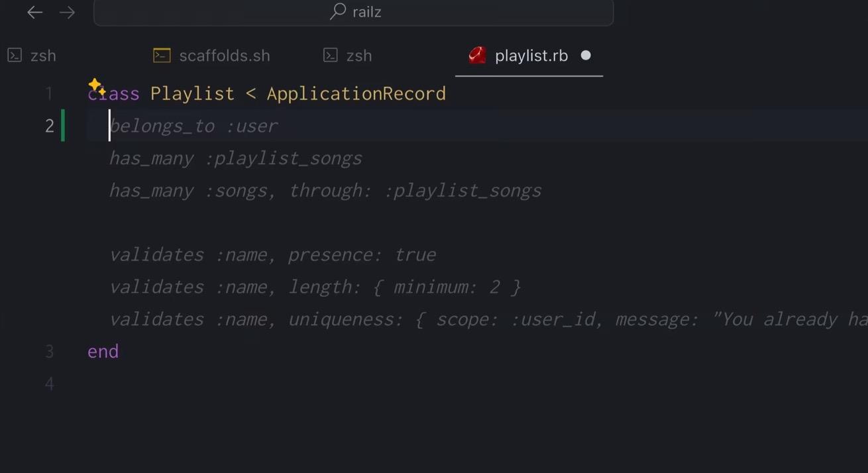Open the zsh tab left of scaffolds.sh

[42, 56]
